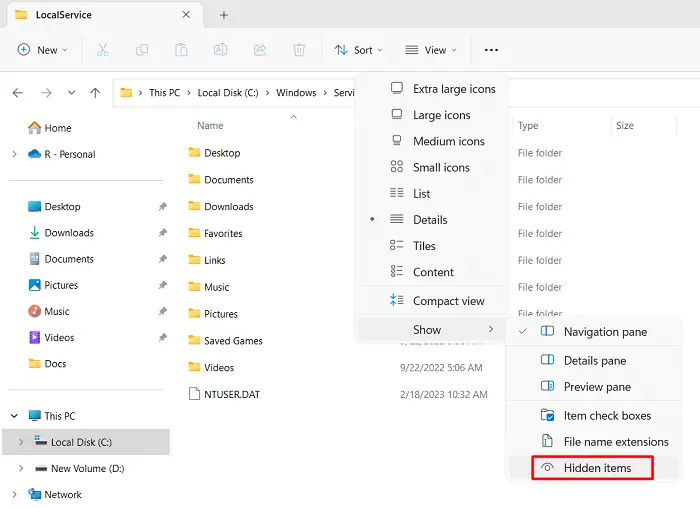Screen dimensions: 700x508
Task: Collapse the This PC tree node
Action: 14,416
